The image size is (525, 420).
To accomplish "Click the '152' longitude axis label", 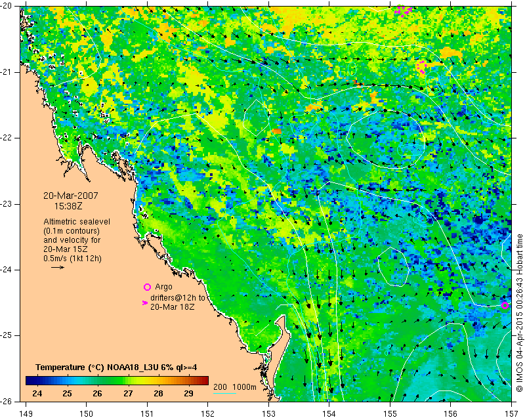I will pyautogui.click(x=208, y=413).
